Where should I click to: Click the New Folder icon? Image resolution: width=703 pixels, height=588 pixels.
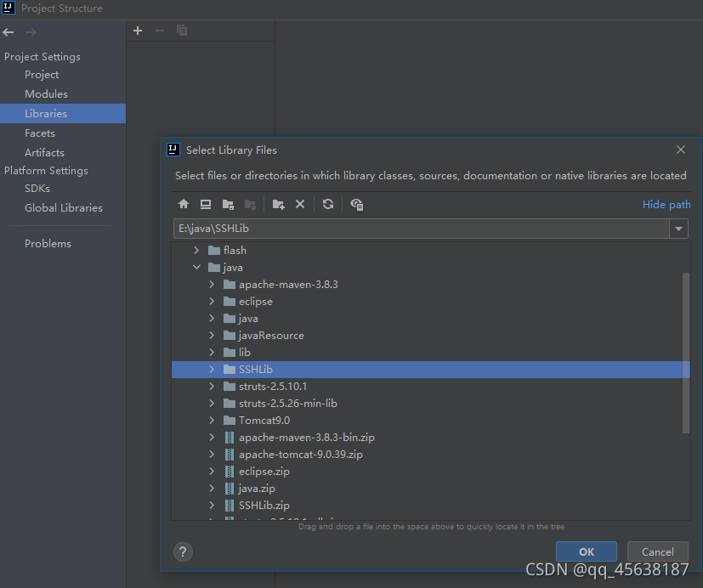[x=279, y=205]
